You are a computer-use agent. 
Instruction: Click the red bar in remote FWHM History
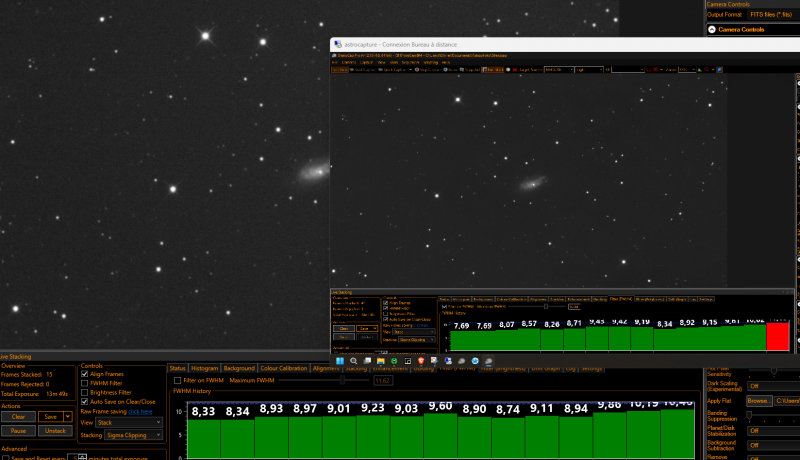[778, 336]
